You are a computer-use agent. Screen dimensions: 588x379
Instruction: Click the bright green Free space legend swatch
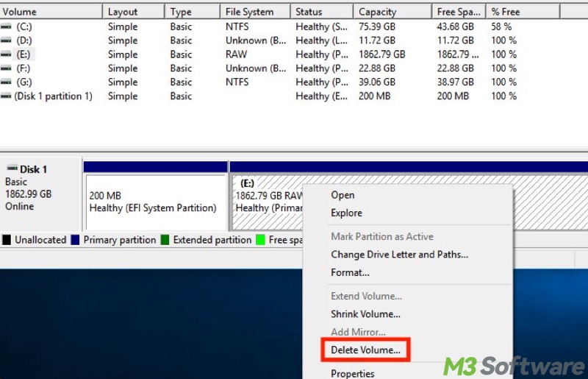coord(260,240)
